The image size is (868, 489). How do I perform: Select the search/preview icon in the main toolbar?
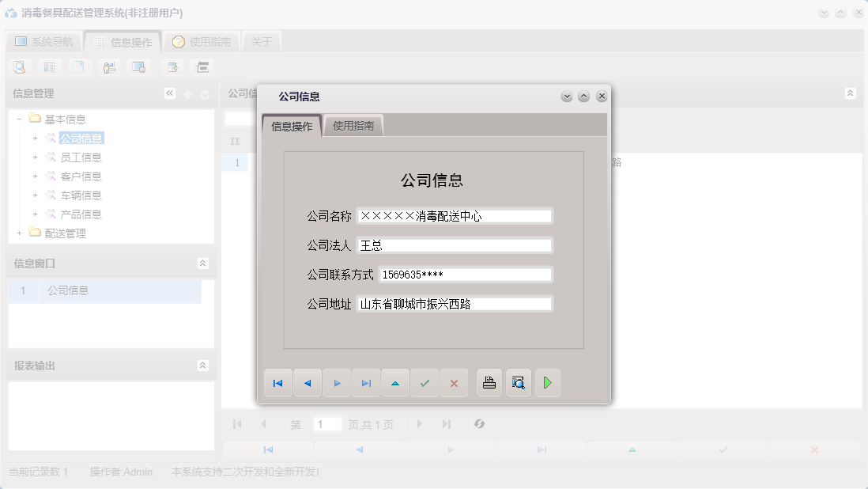(x=19, y=67)
